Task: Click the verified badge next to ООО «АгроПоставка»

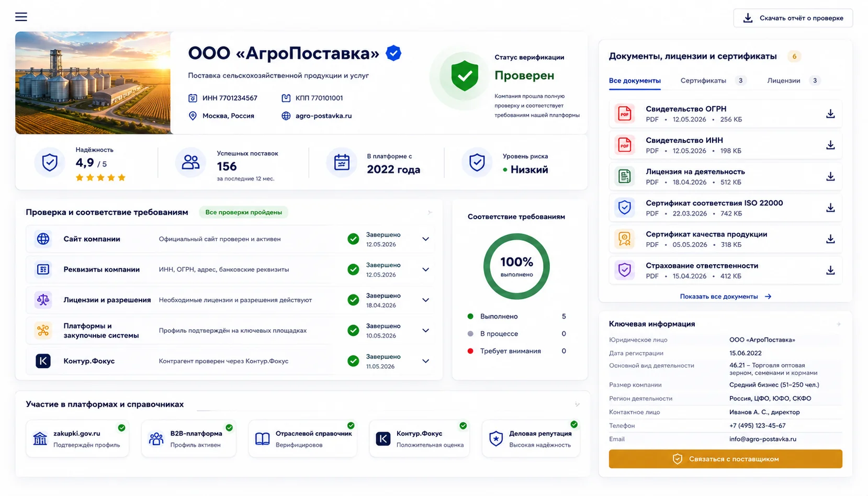Action: click(x=393, y=53)
